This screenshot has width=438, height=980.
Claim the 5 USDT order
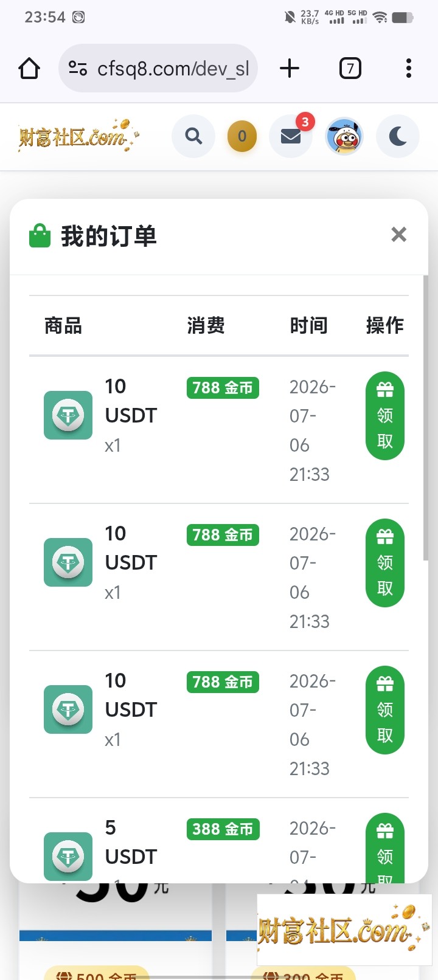pos(385,849)
